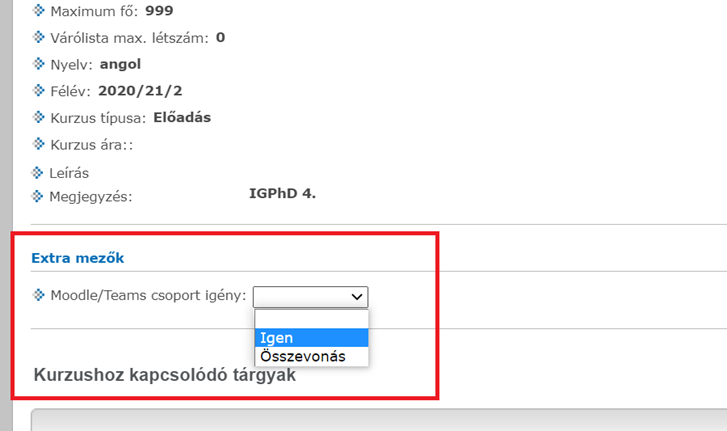
Task: Click the bullet icon before Moodle/Teams csoport igény
Action: click(x=39, y=295)
